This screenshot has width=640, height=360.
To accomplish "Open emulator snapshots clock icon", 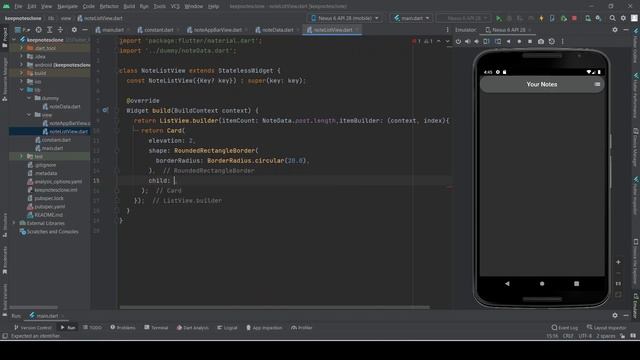I will (x=552, y=41).
